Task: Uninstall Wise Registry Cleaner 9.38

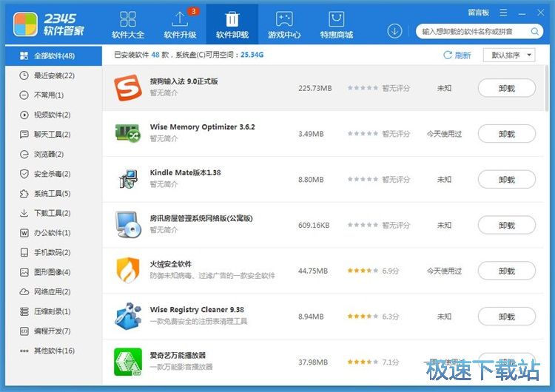Action: click(x=506, y=317)
